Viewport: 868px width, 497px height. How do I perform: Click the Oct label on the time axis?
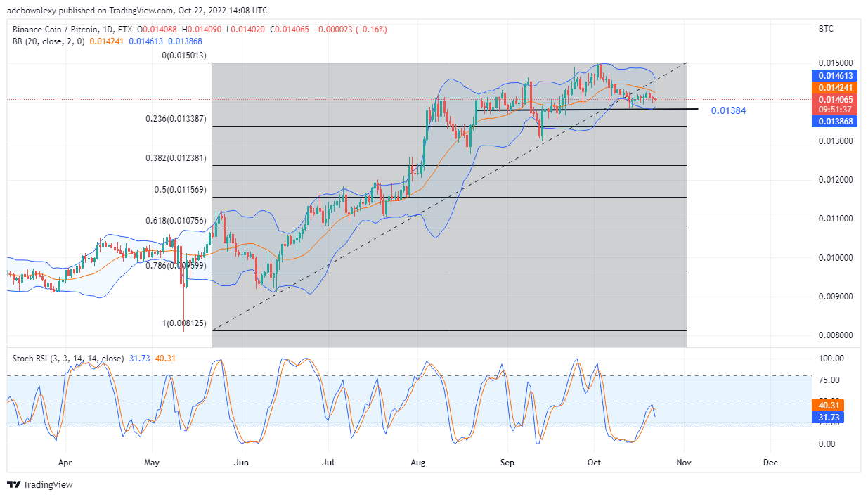click(594, 463)
